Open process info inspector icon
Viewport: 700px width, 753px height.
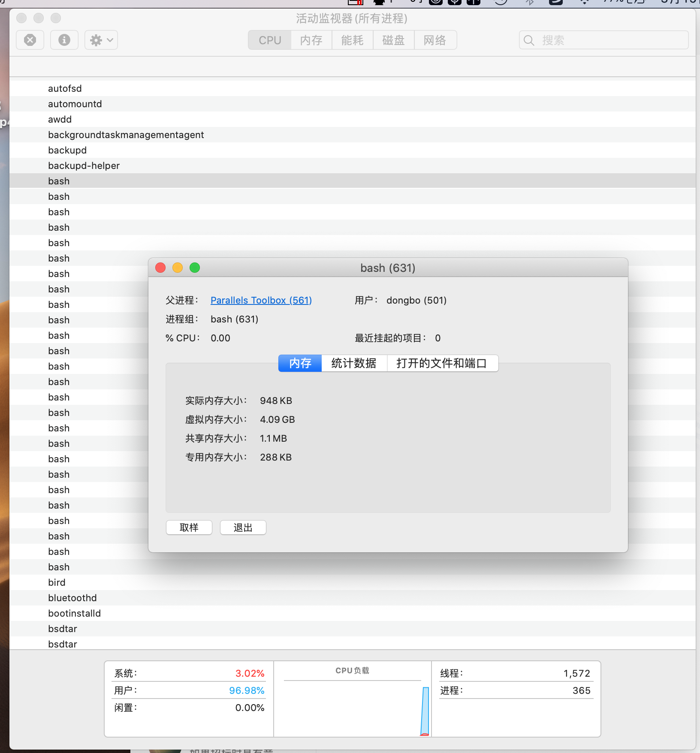point(64,40)
